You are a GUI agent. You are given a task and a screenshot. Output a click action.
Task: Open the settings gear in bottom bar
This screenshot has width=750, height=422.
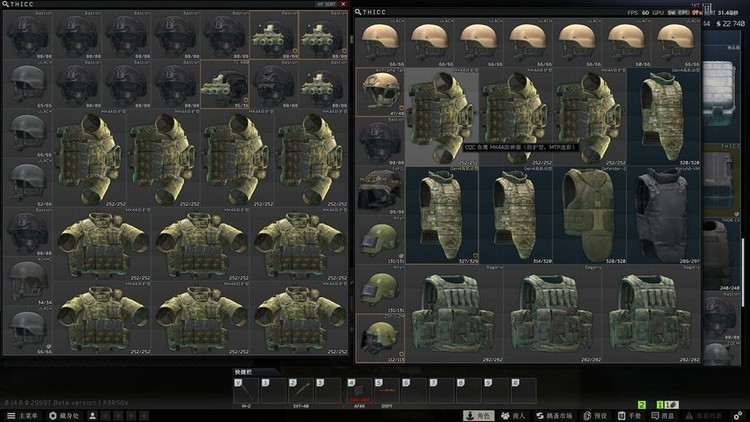[738, 415]
